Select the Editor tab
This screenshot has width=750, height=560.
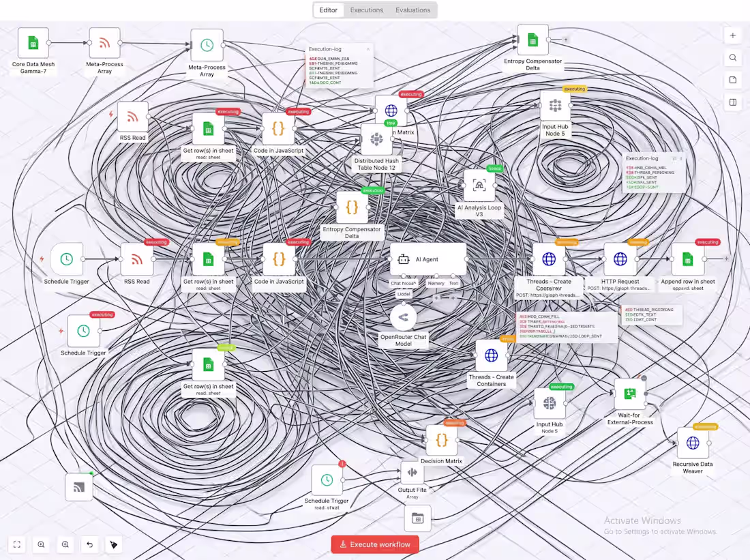[x=328, y=10]
